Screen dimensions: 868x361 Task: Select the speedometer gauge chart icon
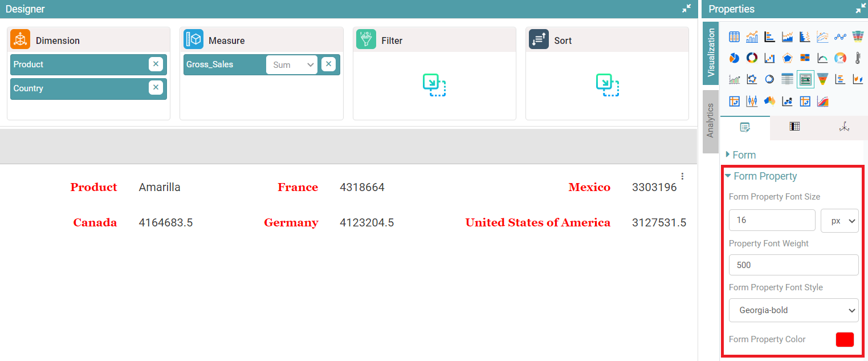coord(840,58)
